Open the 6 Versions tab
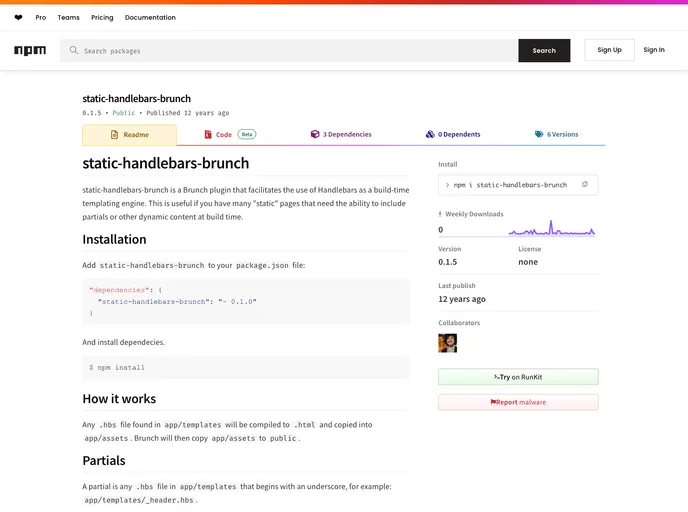Image resolution: width=688 pixels, height=512 pixels. (x=556, y=134)
